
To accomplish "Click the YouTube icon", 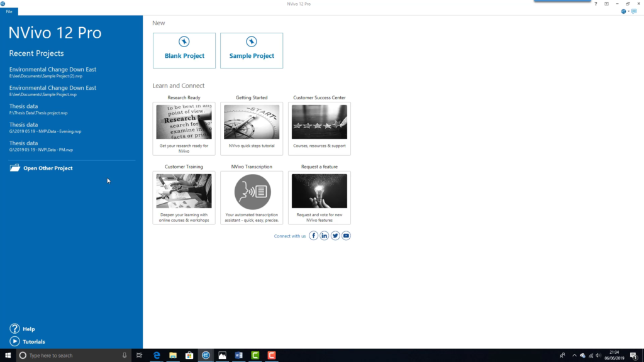I will (346, 236).
